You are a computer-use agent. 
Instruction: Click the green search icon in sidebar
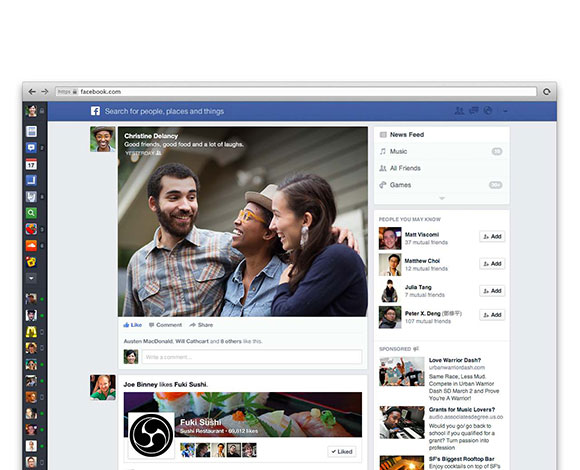click(x=31, y=213)
